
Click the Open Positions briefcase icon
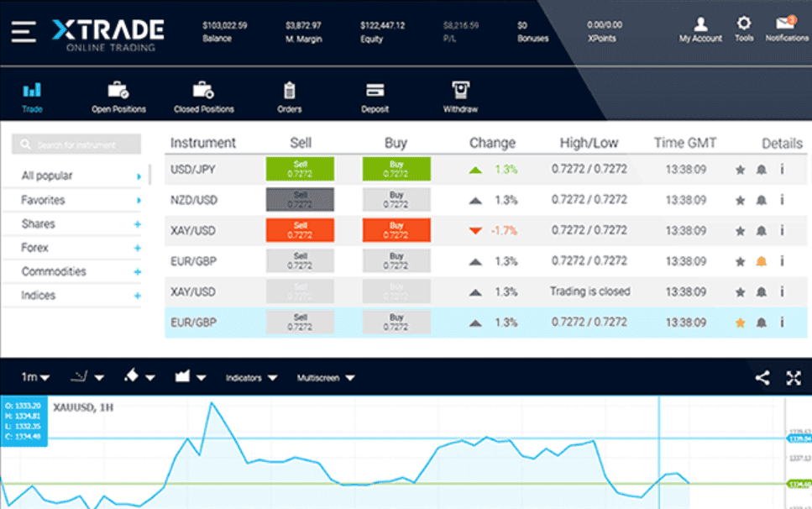point(119,92)
